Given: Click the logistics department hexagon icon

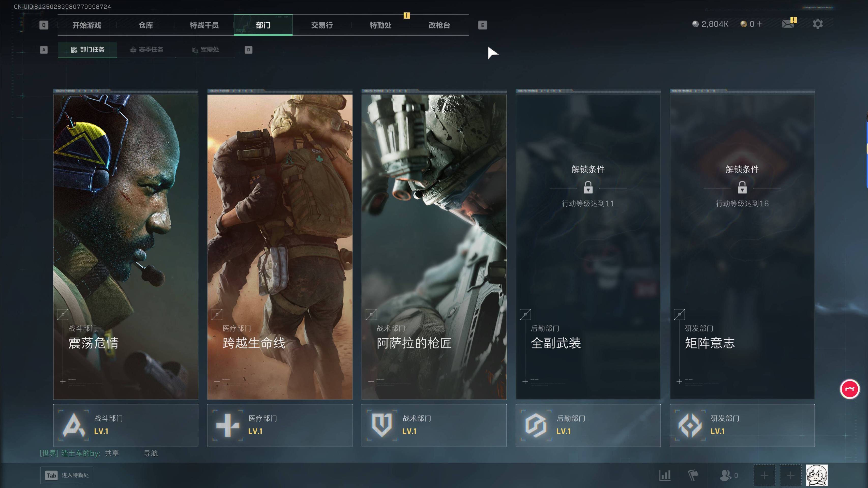Looking at the screenshot, I should (536, 425).
